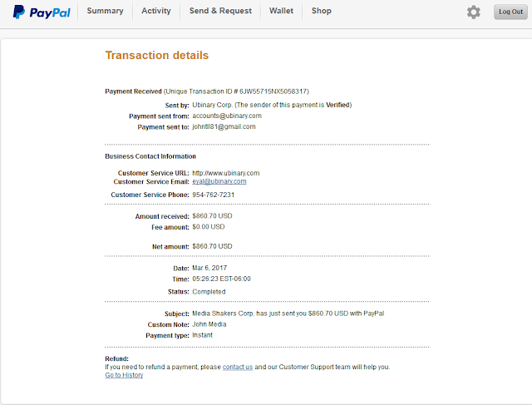Click the Ubinary Corp. sender name
This screenshot has height=405, width=532.
tap(213, 105)
